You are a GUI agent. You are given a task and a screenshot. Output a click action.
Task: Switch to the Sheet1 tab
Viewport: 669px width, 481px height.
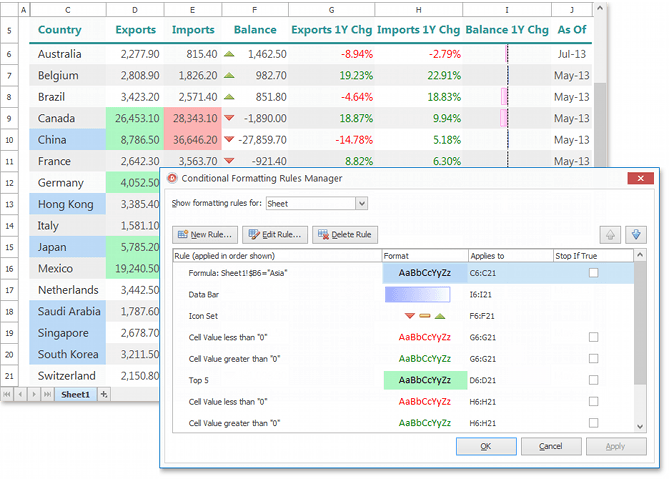(75, 395)
